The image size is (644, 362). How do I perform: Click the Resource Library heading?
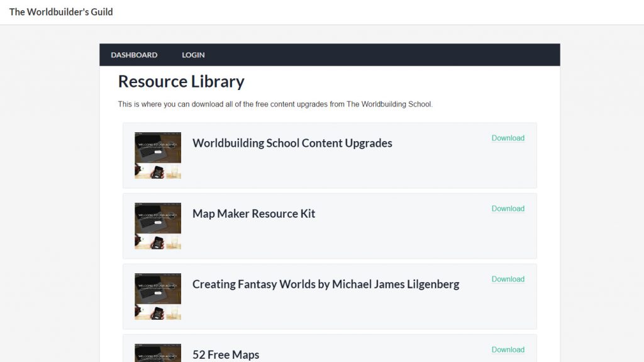pos(181,81)
